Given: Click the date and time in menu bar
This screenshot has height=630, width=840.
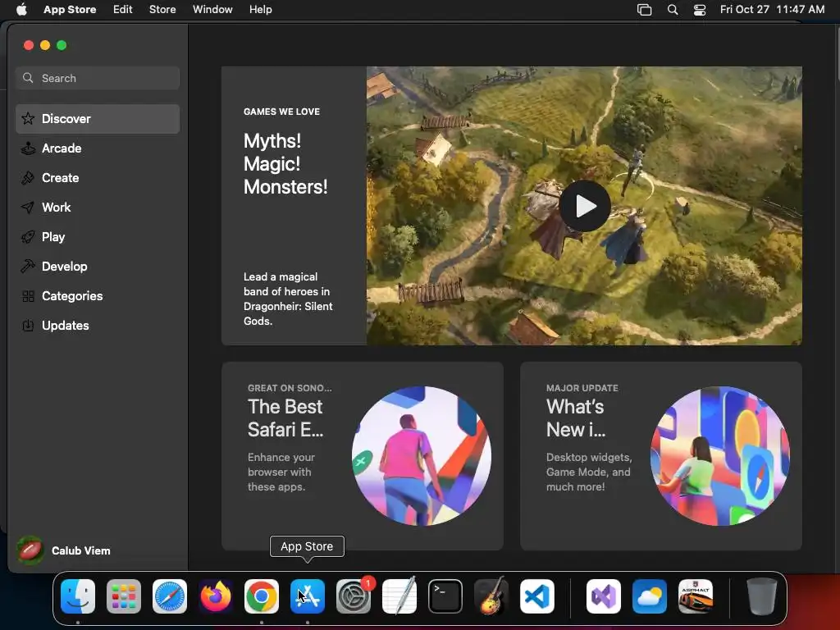Looking at the screenshot, I should [772, 9].
